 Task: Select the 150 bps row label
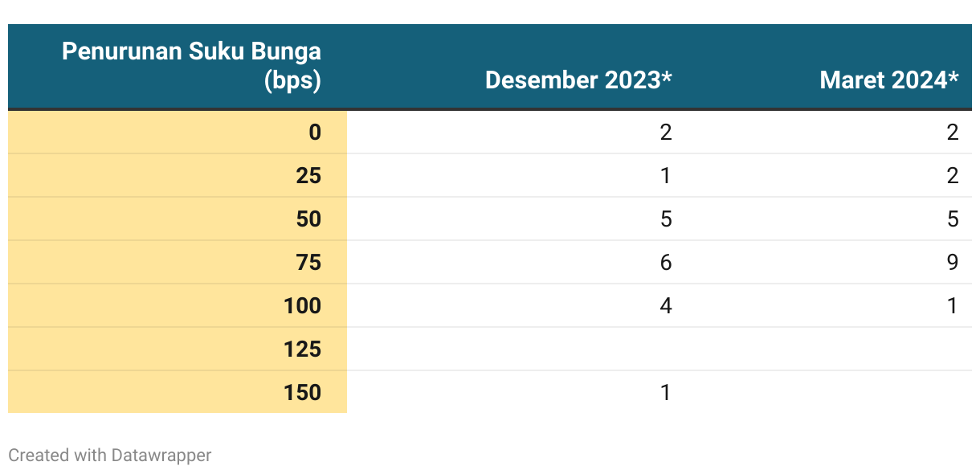302,393
